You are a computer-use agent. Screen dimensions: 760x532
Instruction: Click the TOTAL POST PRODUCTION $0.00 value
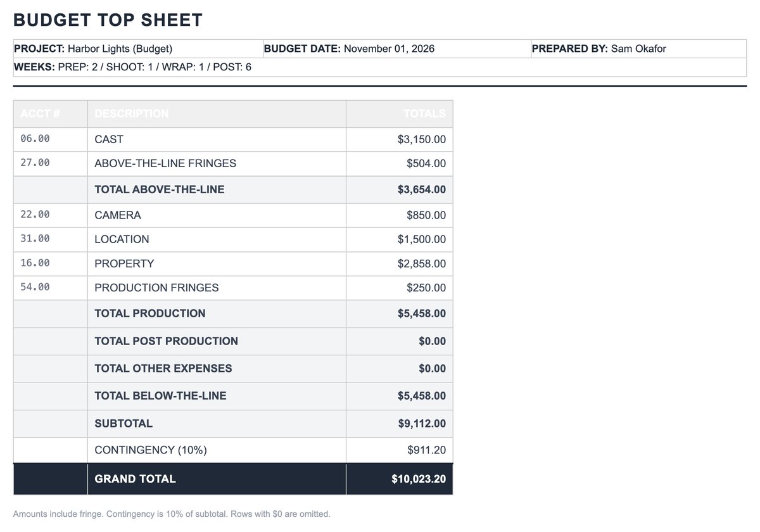pos(433,341)
